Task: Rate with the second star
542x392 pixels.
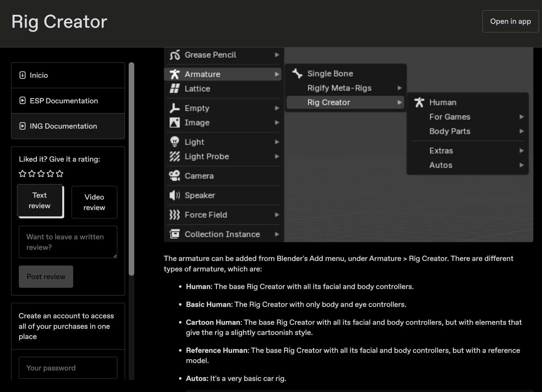Action: click(32, 174)
